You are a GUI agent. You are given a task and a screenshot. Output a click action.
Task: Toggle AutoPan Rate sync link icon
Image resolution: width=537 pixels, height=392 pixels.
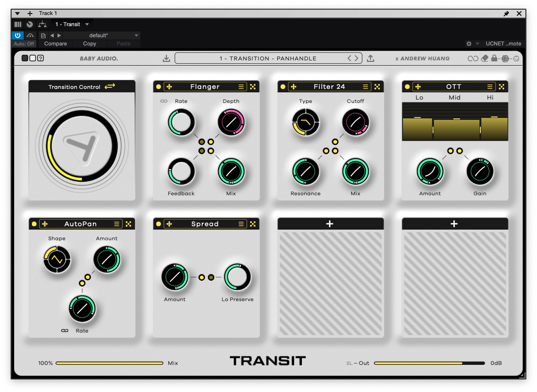pyautogui.click(x=65, y=331)
